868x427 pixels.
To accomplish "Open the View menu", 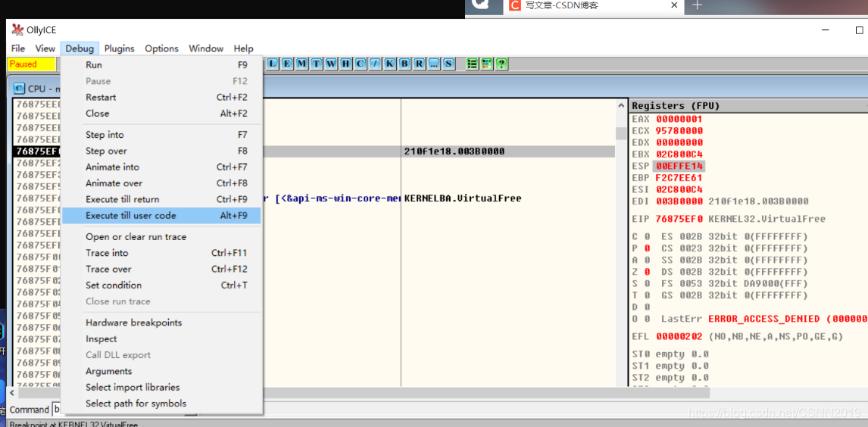I will [45, 48].
